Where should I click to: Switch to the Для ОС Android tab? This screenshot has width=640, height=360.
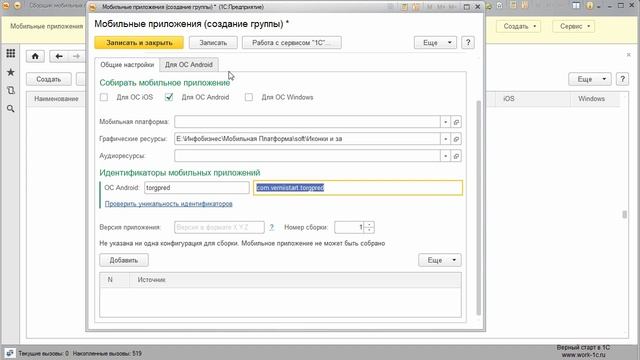coord(189,64)
